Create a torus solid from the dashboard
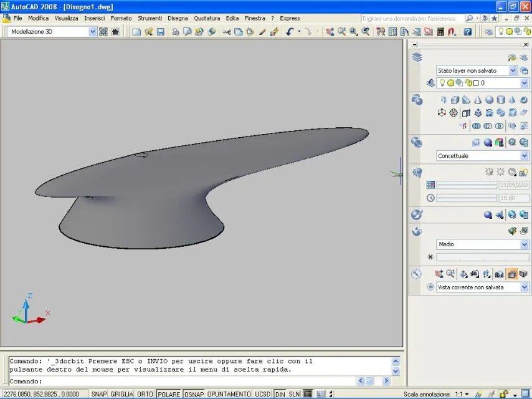This screenshot has width=532, height=399. click(x=524, y=100)
